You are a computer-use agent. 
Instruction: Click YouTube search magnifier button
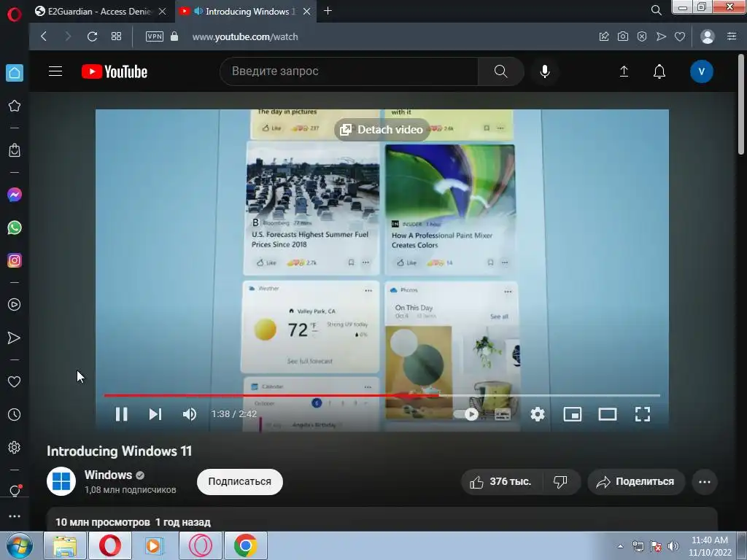coord(500,71)
